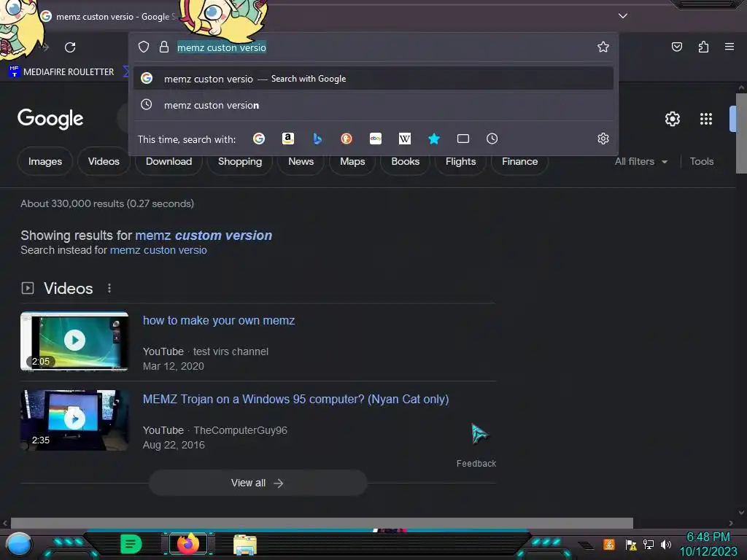Search this time with Google icon
The height and width of the screenshot is (560, 747).
point(259,139)
